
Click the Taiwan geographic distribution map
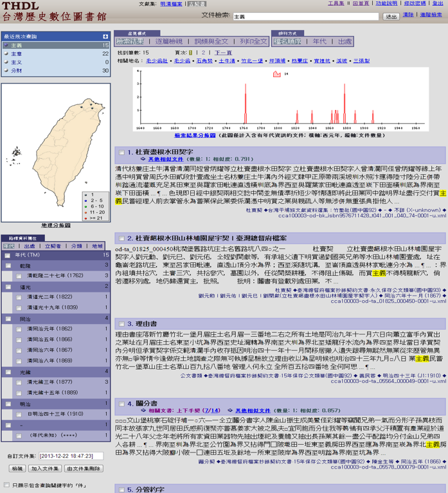(x=56, y=153)
